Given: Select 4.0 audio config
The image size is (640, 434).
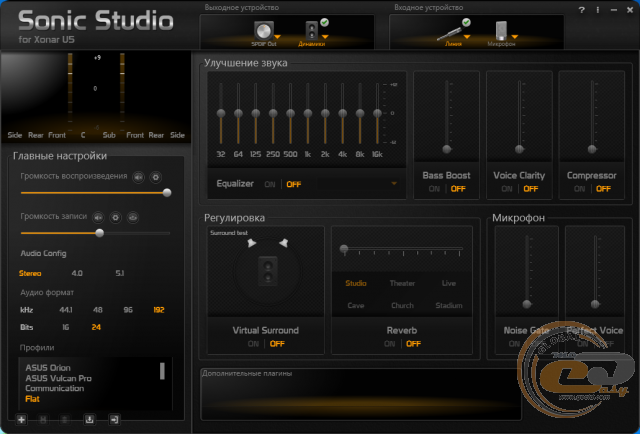Looking at the screenshot, I should point(77,274).
